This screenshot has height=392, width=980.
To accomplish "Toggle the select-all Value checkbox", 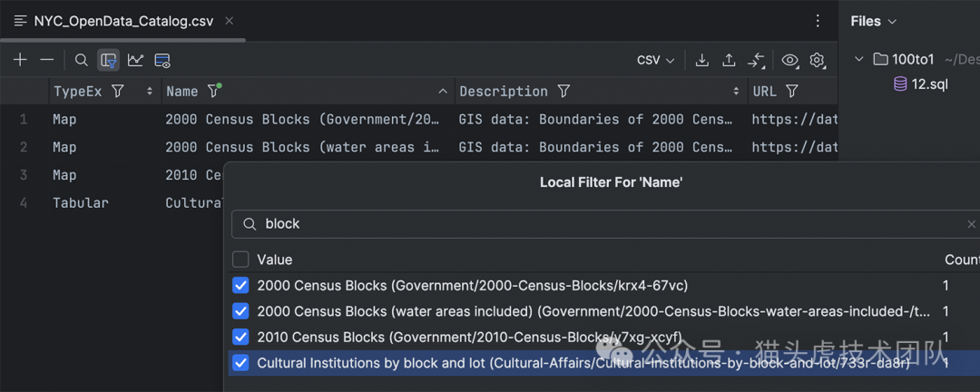I will click(240, 260).
